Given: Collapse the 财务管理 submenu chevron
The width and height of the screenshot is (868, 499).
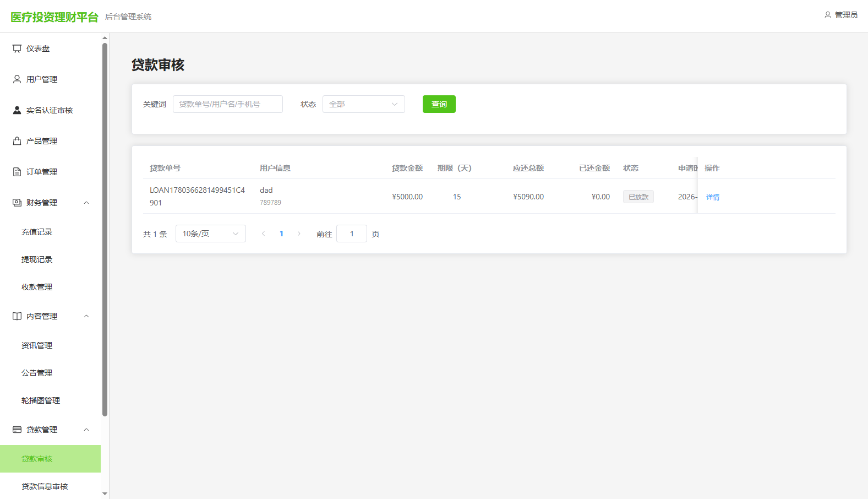Looking at the screenshot, I should point(86,203).
